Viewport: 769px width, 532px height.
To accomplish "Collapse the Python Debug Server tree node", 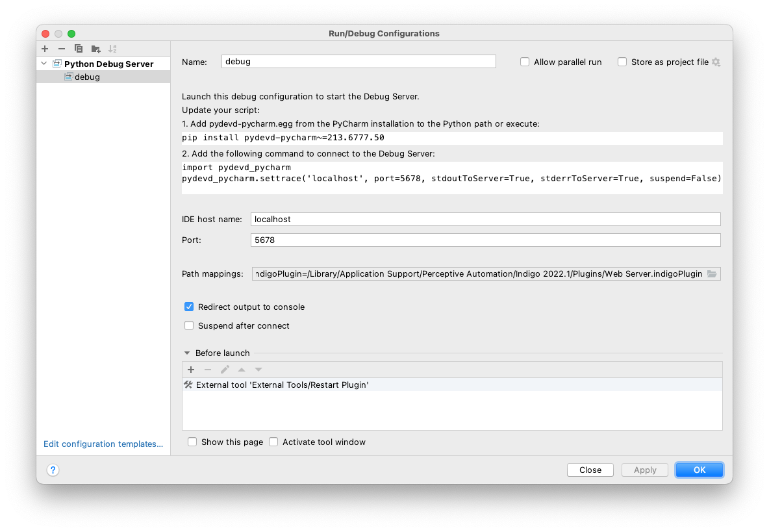I will (x=44, y=63).
